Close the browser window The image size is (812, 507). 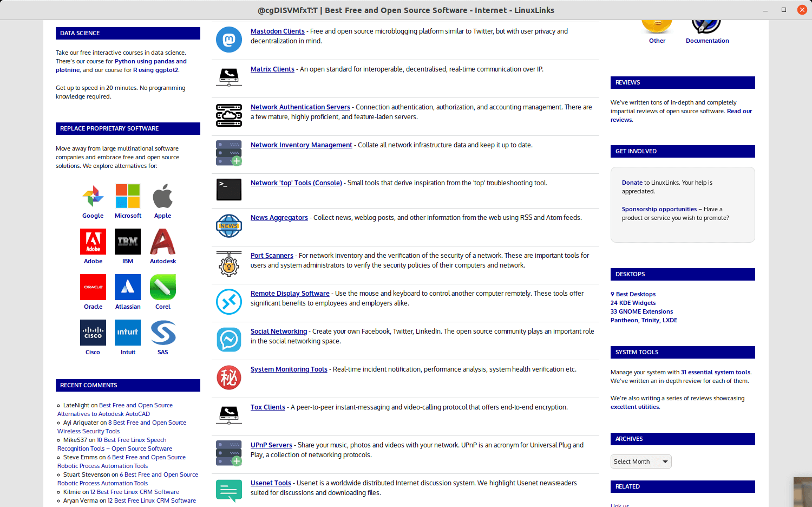click(802, 10)
